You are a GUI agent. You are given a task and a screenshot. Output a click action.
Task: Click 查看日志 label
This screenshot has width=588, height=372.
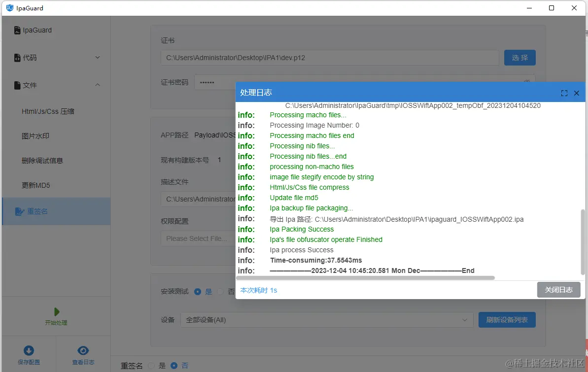coord(83,362)
